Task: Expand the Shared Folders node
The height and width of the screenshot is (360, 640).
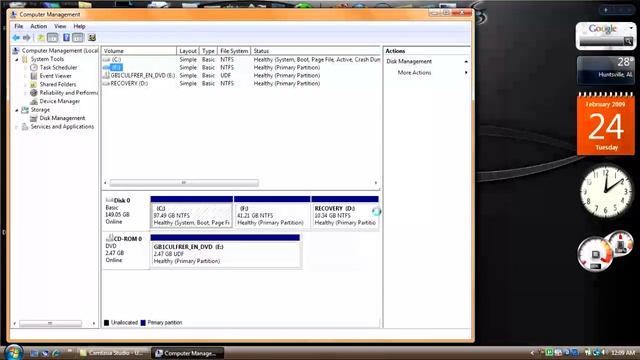Action: coord(26,85)
